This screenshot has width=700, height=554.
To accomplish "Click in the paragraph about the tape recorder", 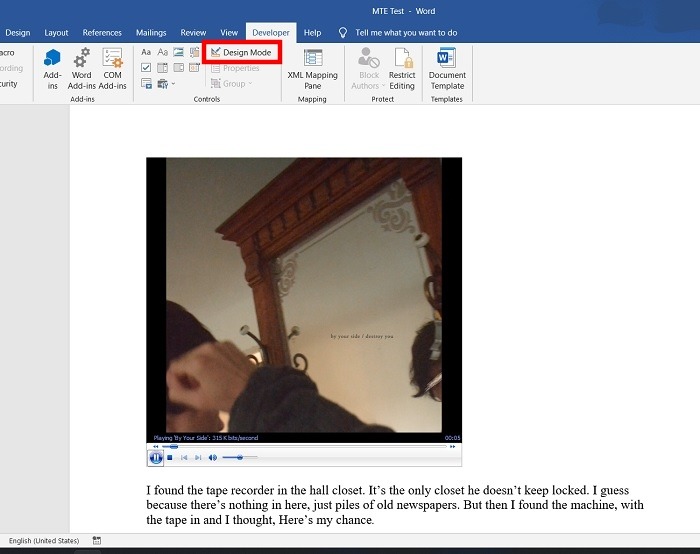I will [x=395, y=505].
